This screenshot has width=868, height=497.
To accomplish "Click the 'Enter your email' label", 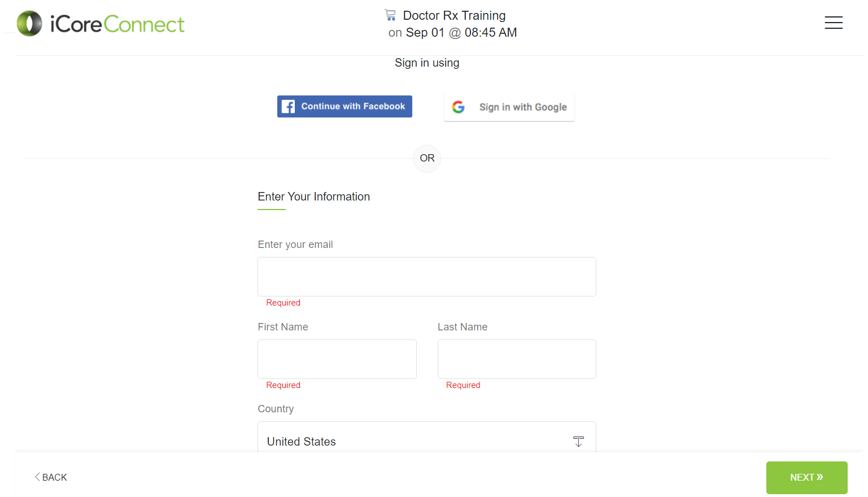I will point(295,245).
